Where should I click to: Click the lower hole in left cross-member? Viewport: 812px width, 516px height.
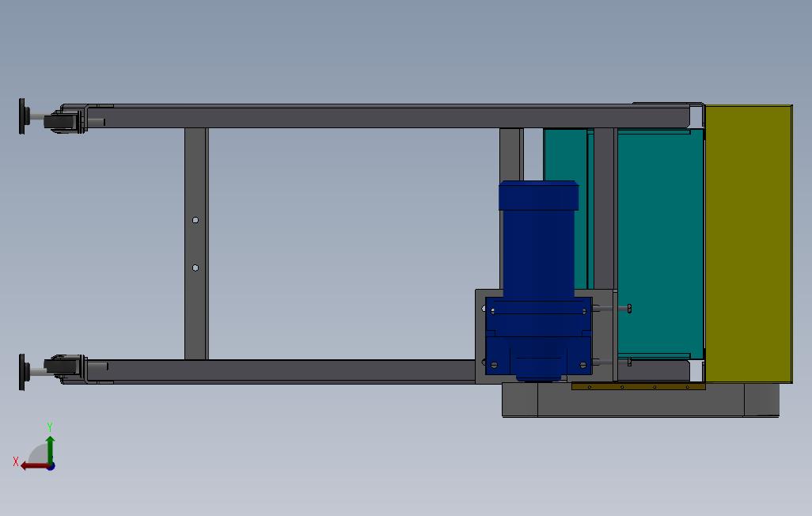tap(195, 267)
